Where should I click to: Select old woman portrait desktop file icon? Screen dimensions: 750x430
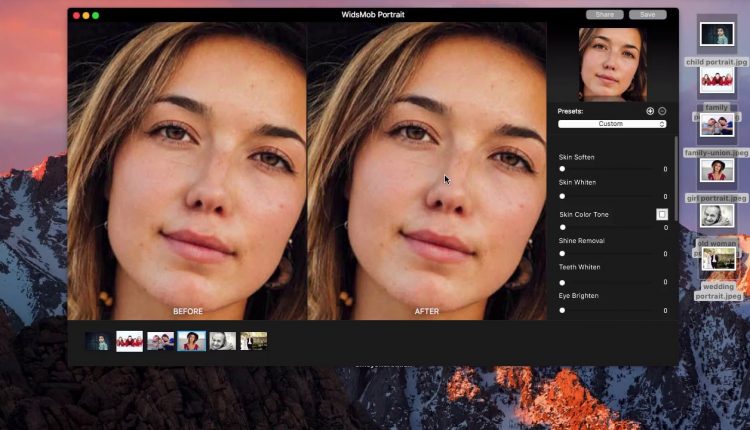click(717, 216)
